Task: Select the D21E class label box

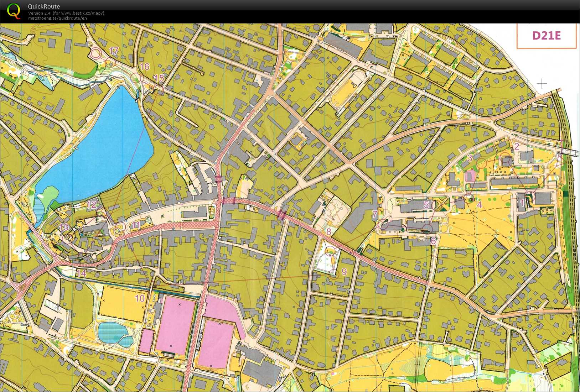Action: click(x=546, y=36)
